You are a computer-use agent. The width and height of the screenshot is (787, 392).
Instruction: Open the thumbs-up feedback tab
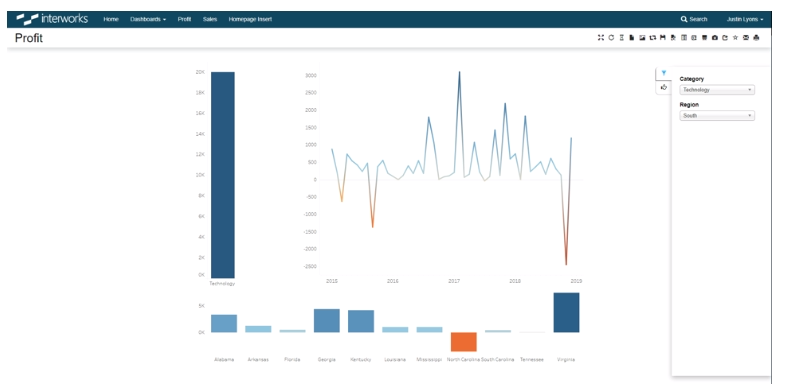(x=664, y=87)
